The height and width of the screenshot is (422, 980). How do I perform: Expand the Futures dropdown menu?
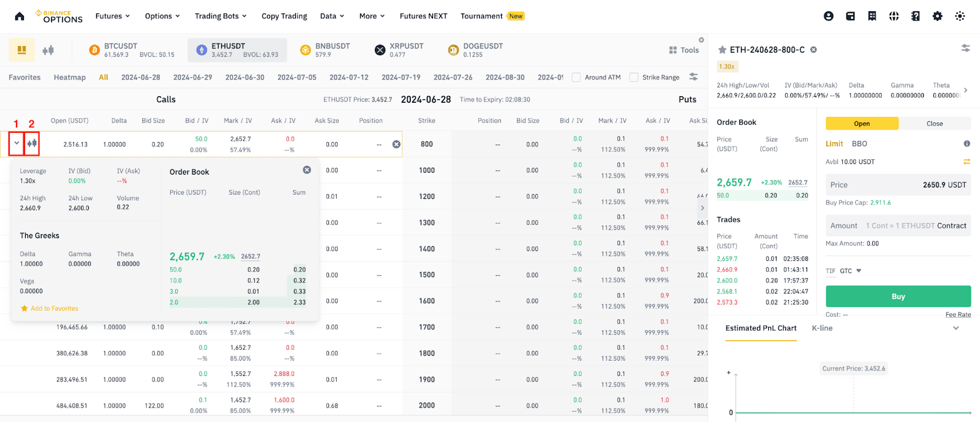click(x=113, y=17)
